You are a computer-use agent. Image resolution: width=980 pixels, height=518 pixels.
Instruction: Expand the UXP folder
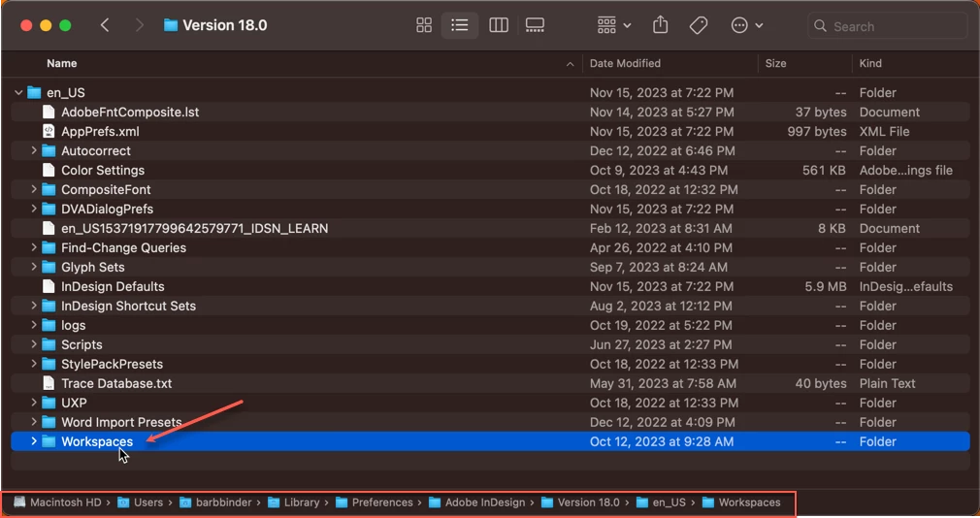click(34, 403)
